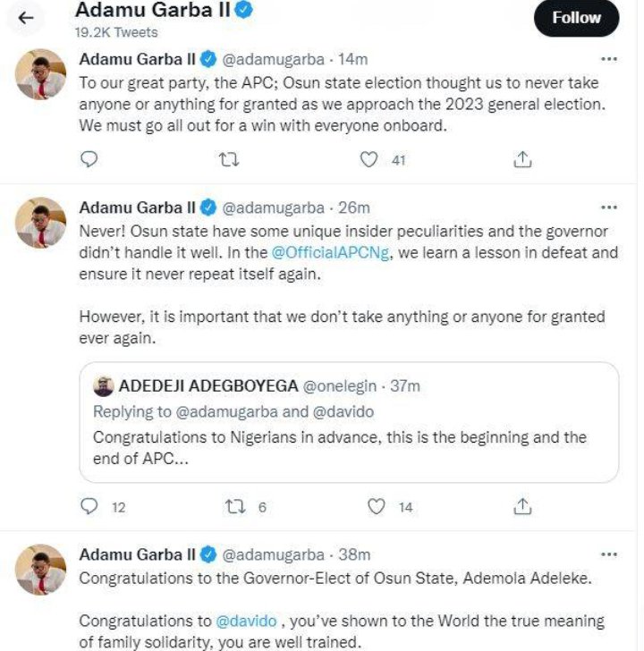644x651 pixels.
Task: Open the 26m timestamp of second tweet
Action: (354, 207)
